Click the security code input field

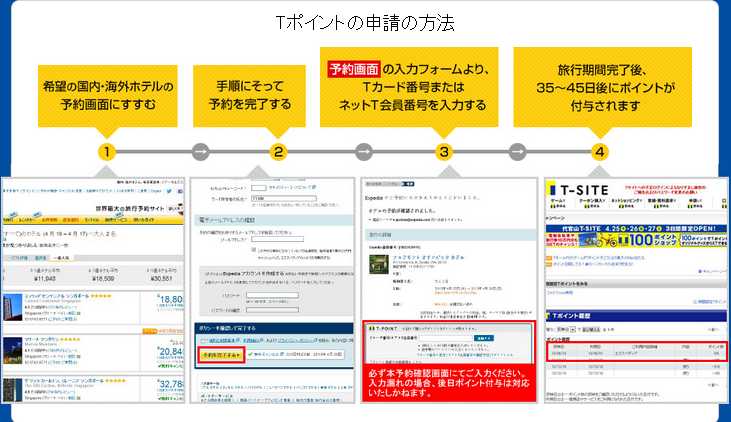tap(258, 188)
